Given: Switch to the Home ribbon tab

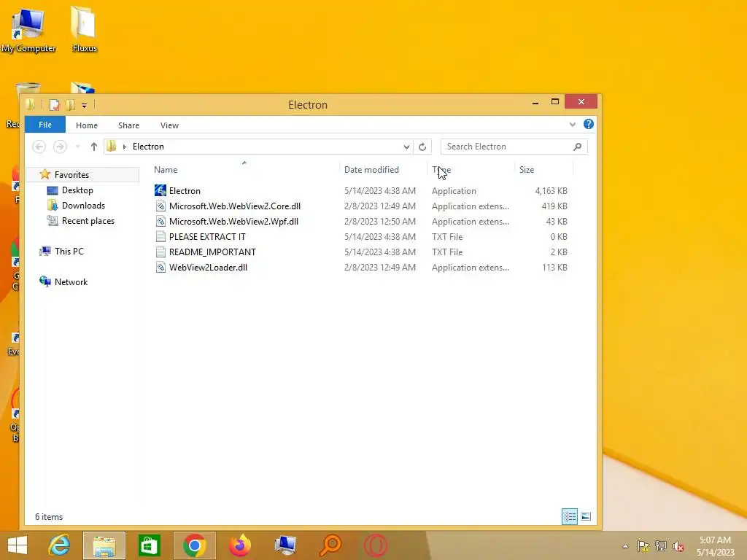Looking at the screenshot, I should (x=87, y=125).
